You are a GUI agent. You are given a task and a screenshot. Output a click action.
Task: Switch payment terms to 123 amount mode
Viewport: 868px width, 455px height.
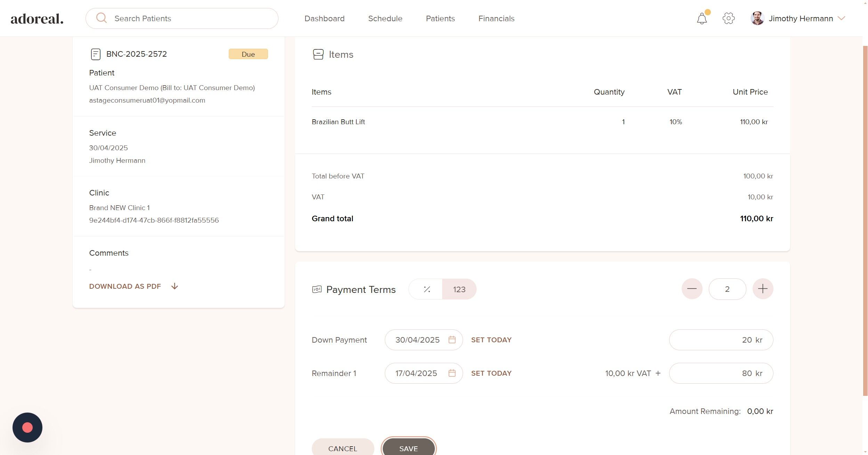[459, 289]
